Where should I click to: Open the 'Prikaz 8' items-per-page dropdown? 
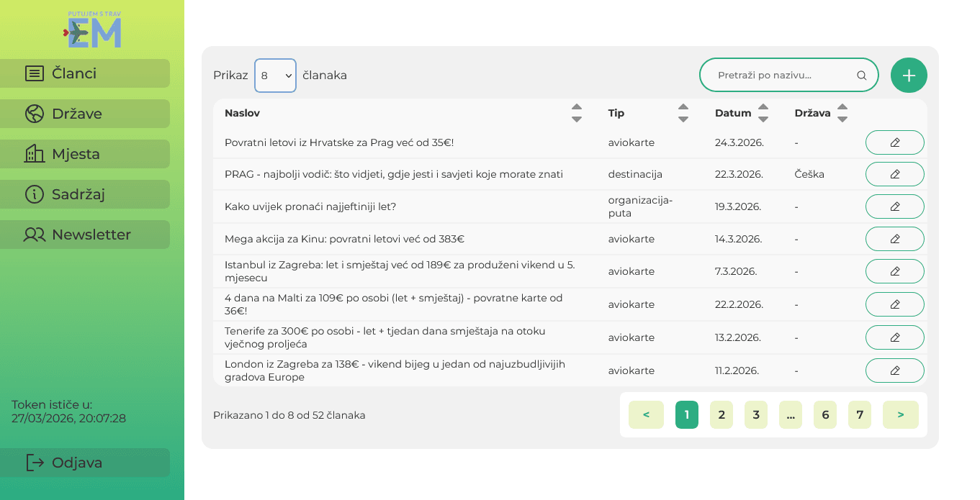click(275, 75)
